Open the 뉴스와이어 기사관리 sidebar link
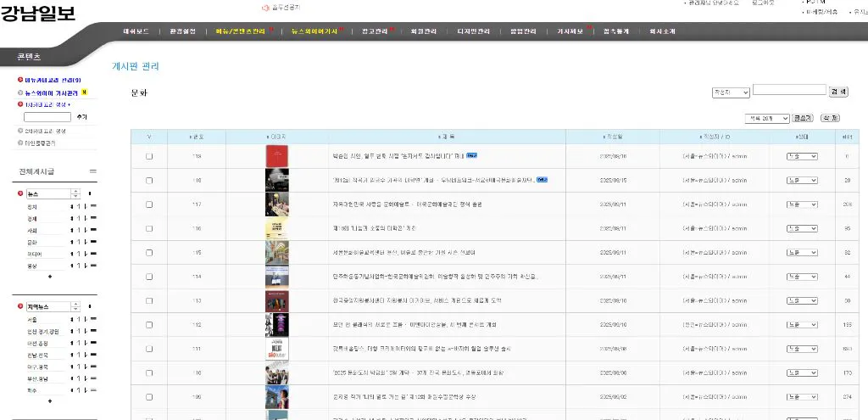Viewport: 868px width, 420px height. coord(51,92)
